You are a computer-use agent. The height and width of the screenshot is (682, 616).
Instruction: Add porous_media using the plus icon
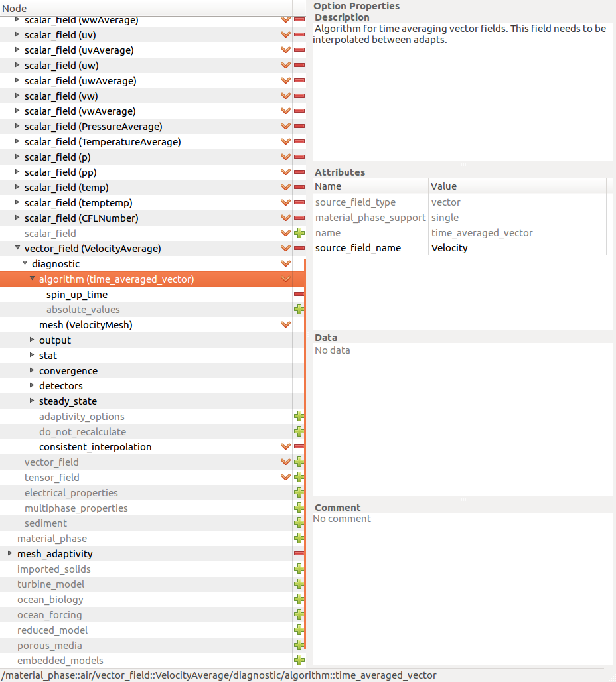299,645
